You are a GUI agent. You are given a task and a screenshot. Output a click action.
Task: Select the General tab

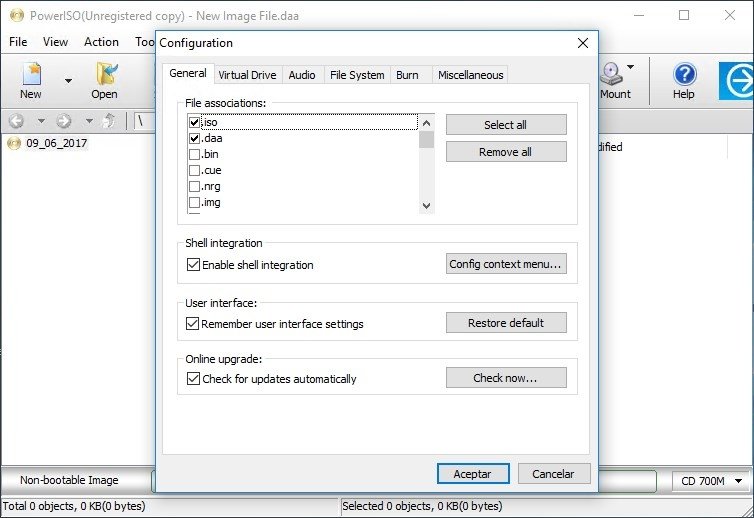click(188, 73)
